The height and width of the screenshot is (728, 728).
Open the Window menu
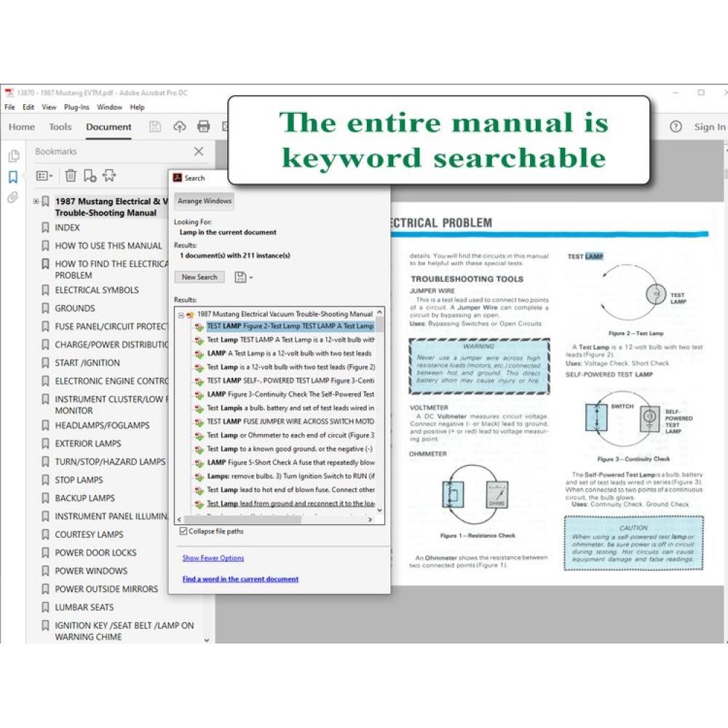point(110,107)
